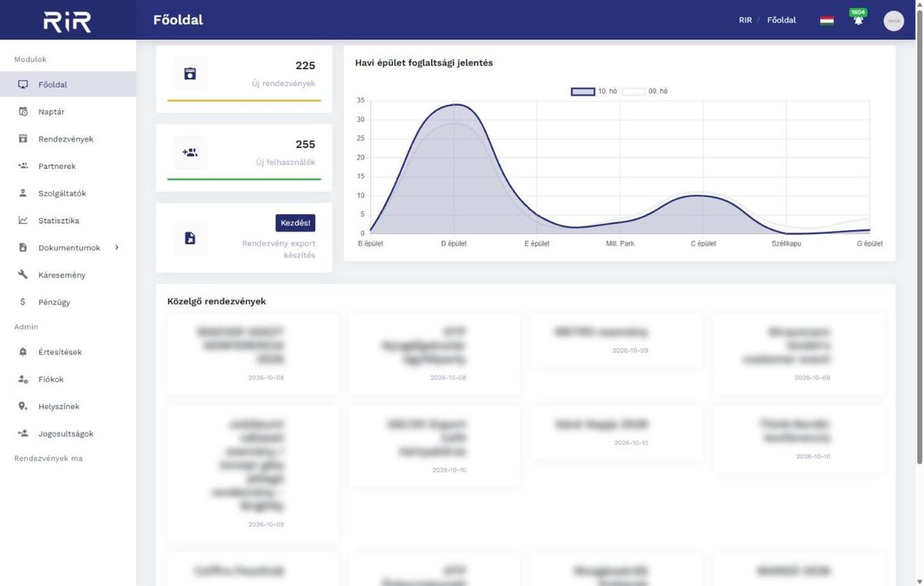
Task: Click the RIR breadcrumb link
Action: (745, 20)
